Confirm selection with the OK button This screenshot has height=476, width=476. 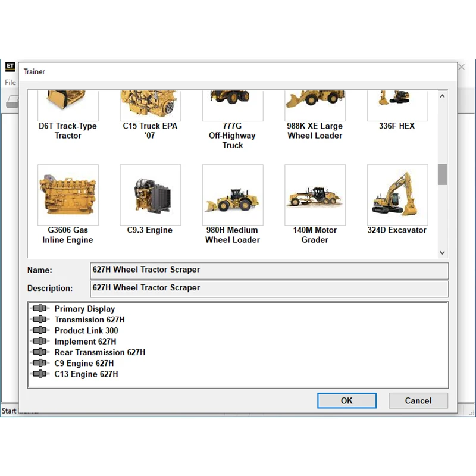[x=347, y=400]
